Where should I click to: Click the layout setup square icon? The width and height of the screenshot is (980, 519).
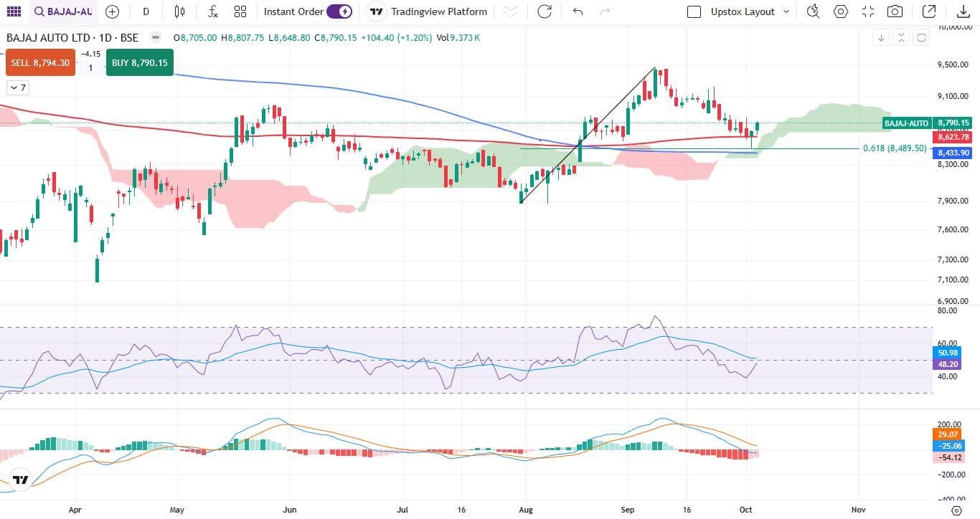693,11
